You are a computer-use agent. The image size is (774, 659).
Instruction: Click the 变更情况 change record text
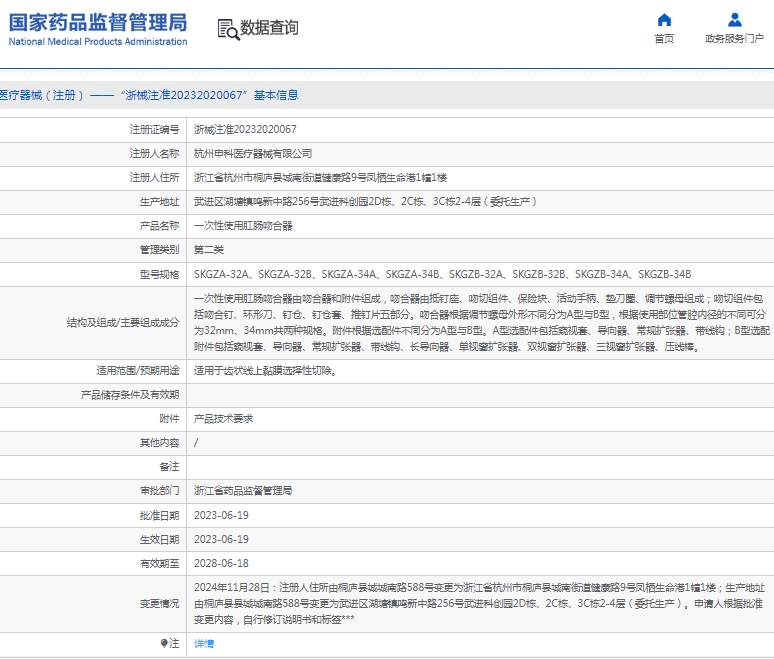click(x=479, y=603)
